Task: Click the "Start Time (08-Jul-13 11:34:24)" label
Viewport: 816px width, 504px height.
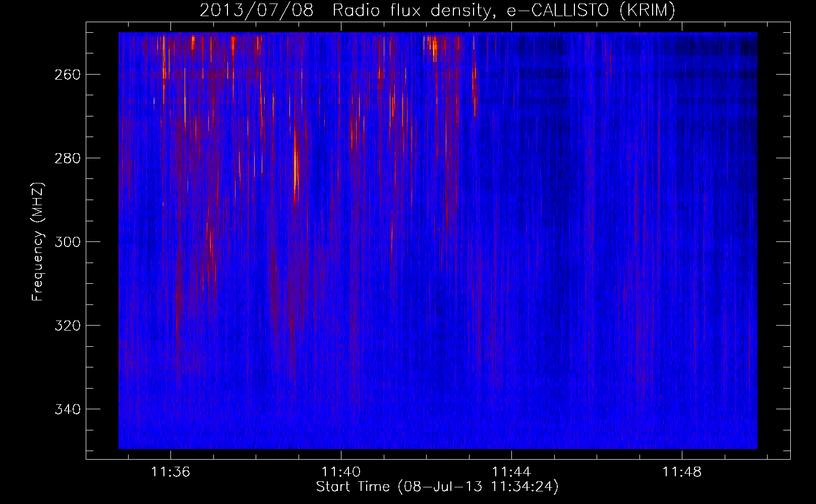Action: [437, 487]
